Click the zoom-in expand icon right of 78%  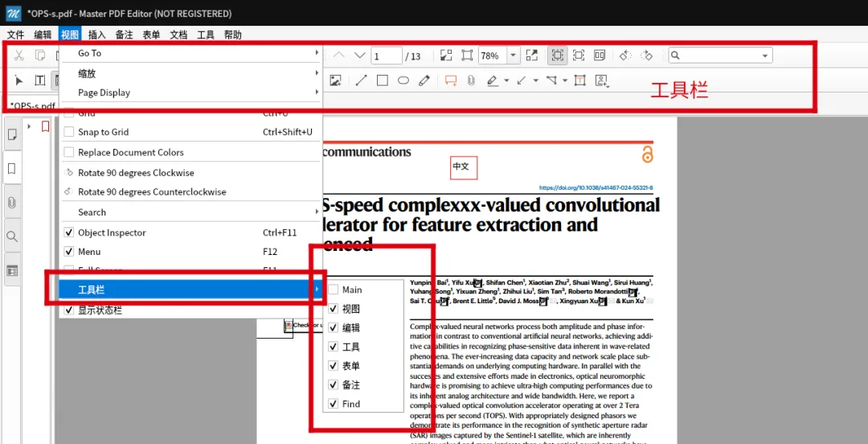pyautogui.click(x=532, y=55)
